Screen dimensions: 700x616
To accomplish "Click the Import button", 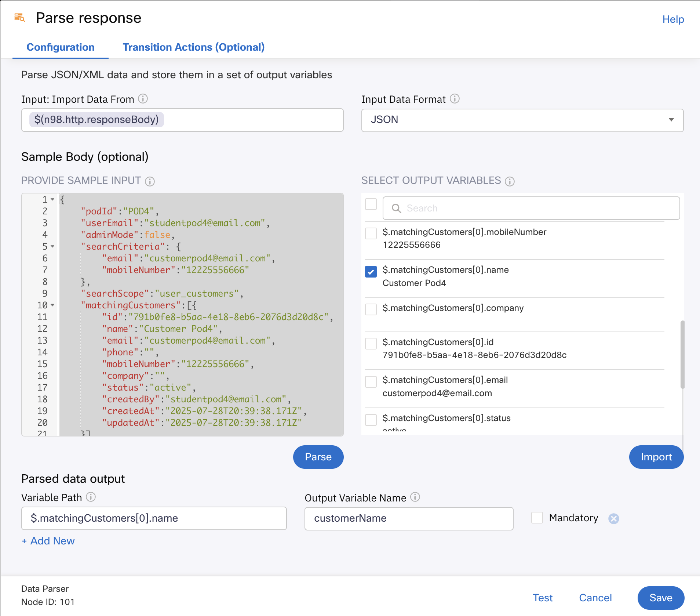I will pyautogui.click(x=656, y=457).
